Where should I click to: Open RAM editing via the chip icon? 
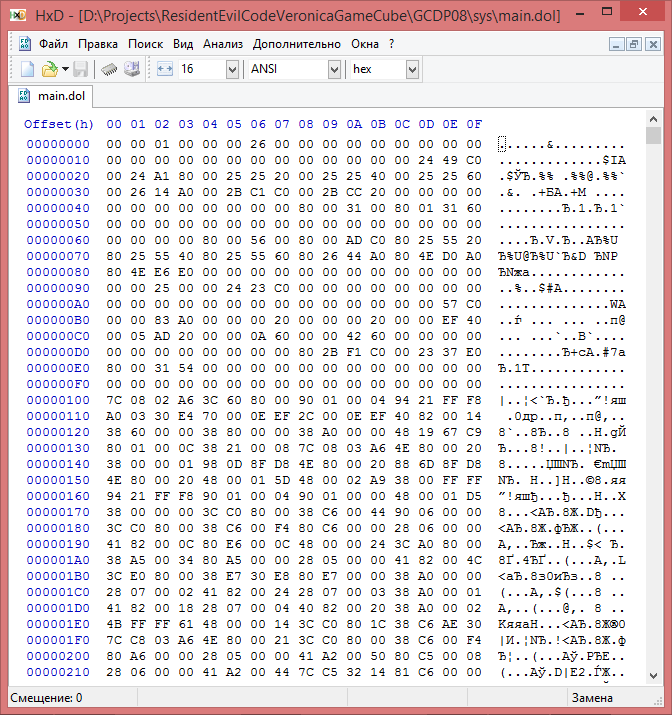point(109,69)
